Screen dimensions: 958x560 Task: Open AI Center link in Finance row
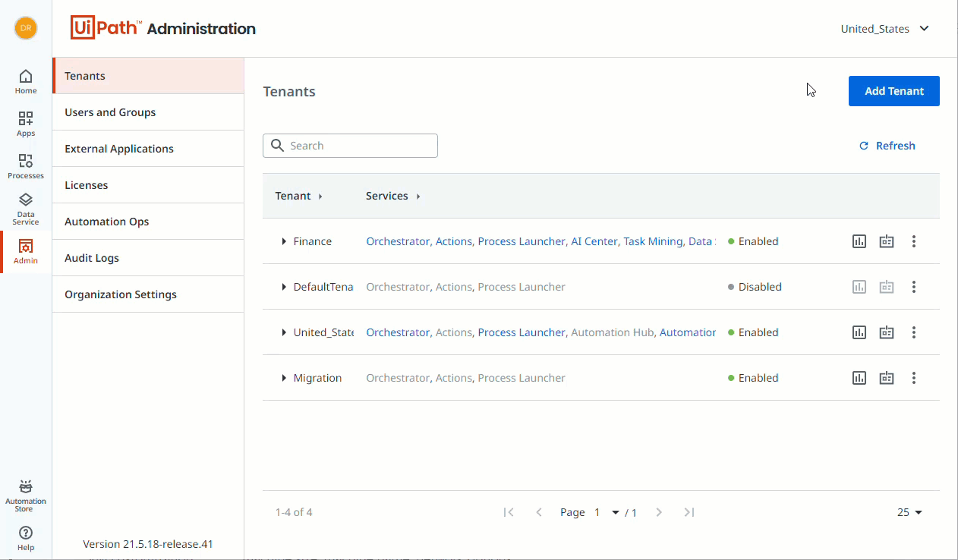(594, 241)
